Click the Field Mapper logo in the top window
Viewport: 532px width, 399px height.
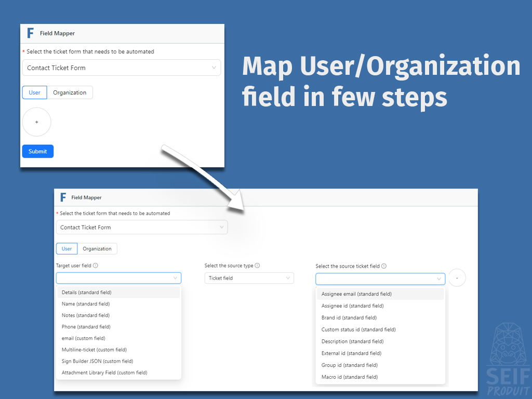click(30, 33)
